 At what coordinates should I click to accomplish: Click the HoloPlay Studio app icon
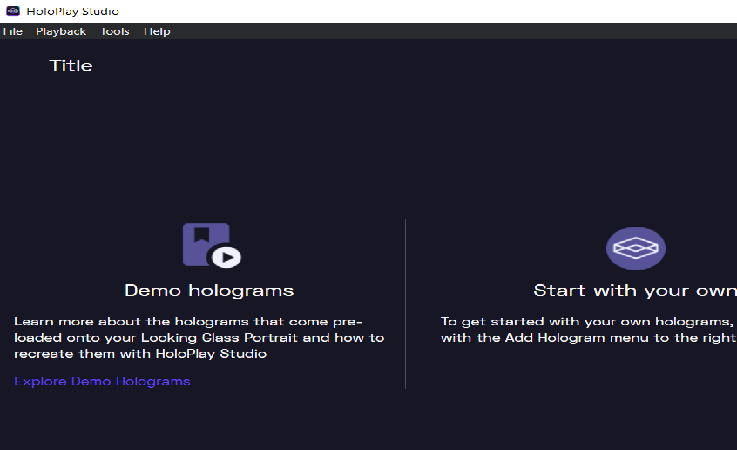13,11
